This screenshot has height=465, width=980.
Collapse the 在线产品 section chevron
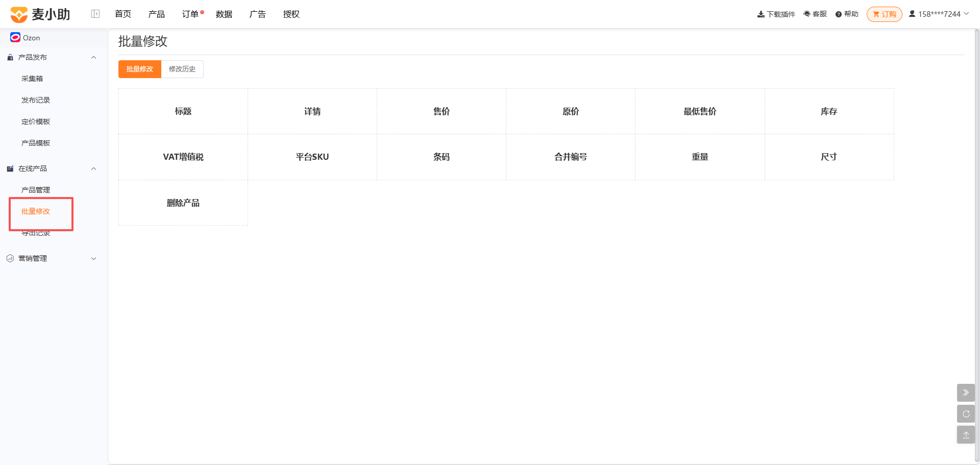tap(93, 168)
